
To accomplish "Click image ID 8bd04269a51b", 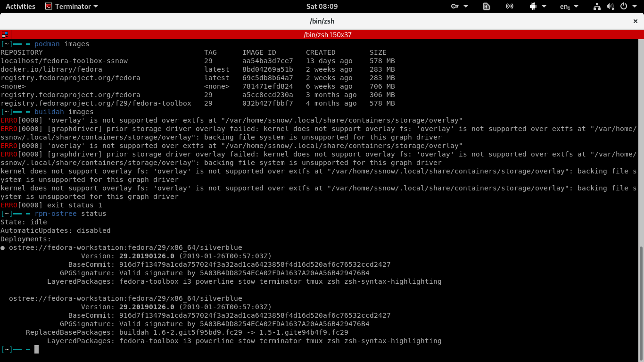I will click(268, 69).
